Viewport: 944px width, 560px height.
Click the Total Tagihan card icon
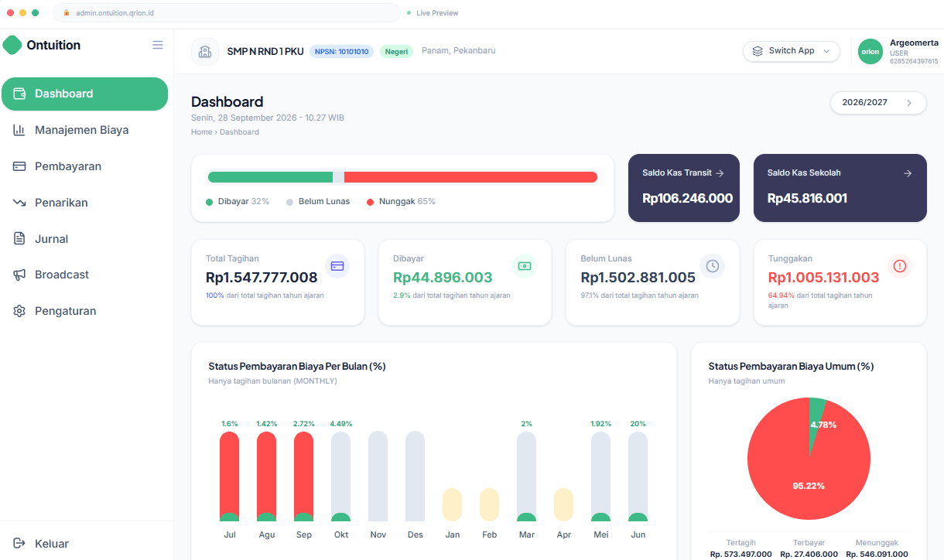337,265
